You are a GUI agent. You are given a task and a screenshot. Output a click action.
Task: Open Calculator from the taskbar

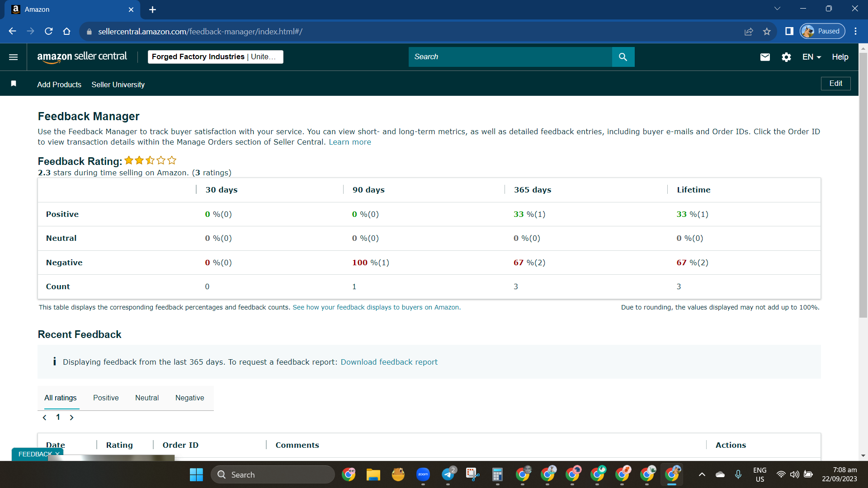click(498, 474)
